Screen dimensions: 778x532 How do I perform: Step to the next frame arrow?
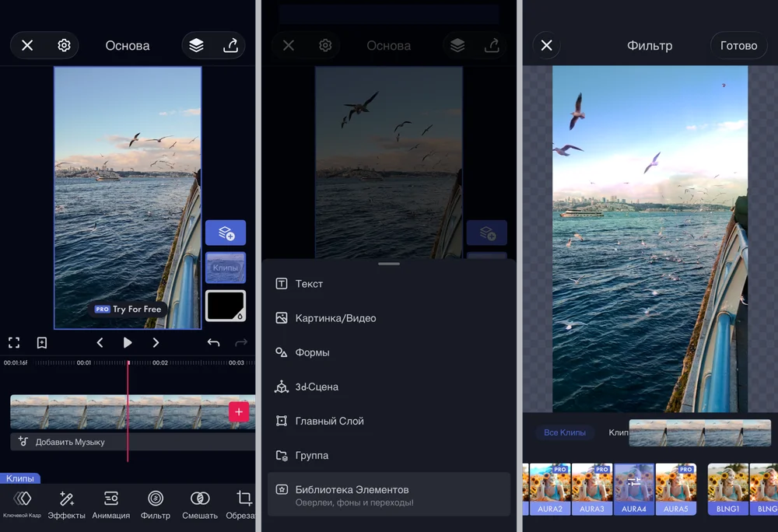tap(156, 342)
